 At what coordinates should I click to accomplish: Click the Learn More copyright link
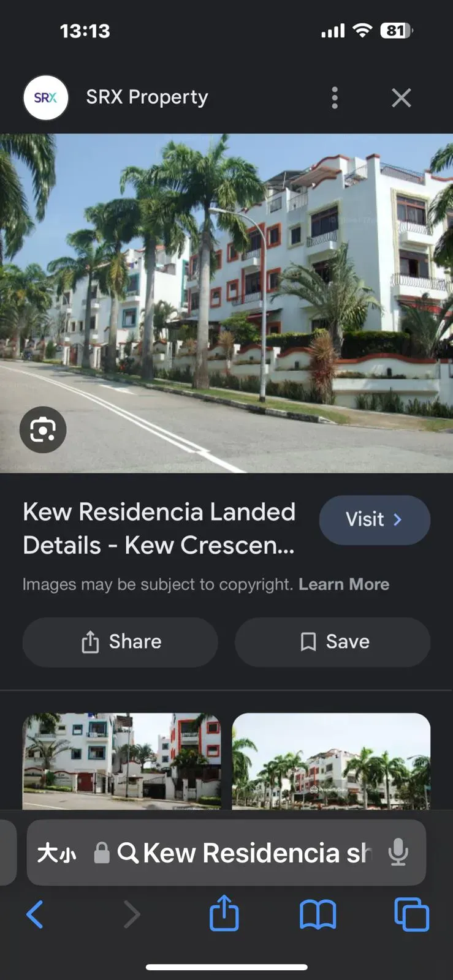pyautogui.click(x=344, y=584)
